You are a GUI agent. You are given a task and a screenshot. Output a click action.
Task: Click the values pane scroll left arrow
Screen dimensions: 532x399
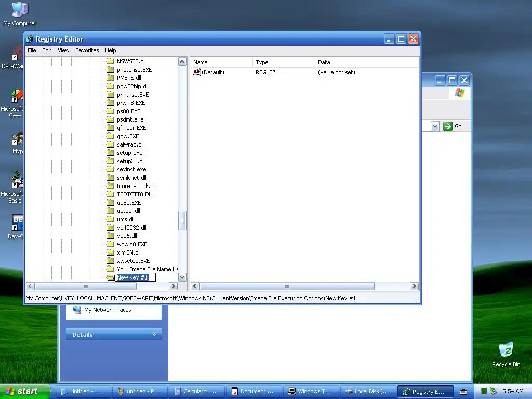click(x=195, y=286)
